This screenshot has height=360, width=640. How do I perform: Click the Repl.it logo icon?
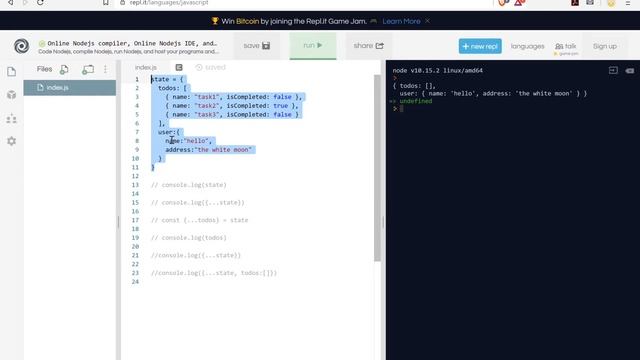(x=21, y=46)
